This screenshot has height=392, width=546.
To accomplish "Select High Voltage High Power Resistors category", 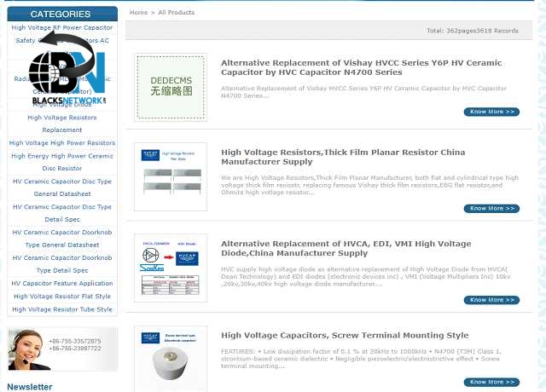I will pyautogui.click(x=62, y=143).
